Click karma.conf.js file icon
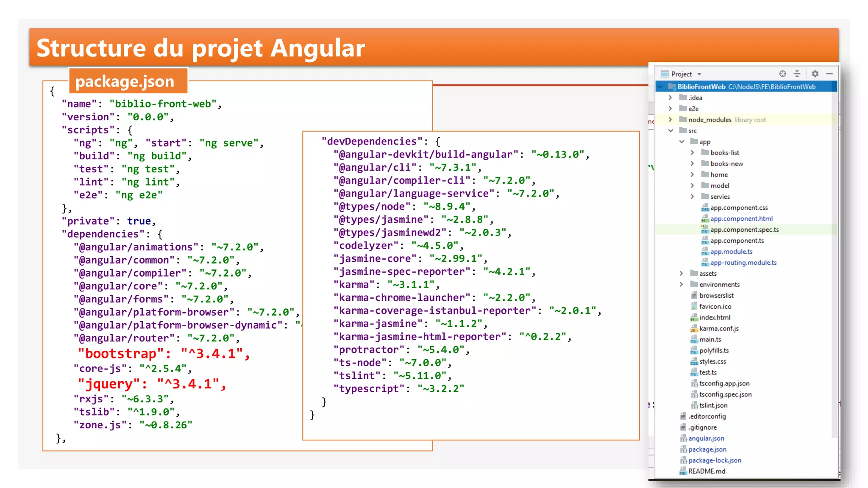868x488 pixels. pos(694,329)
